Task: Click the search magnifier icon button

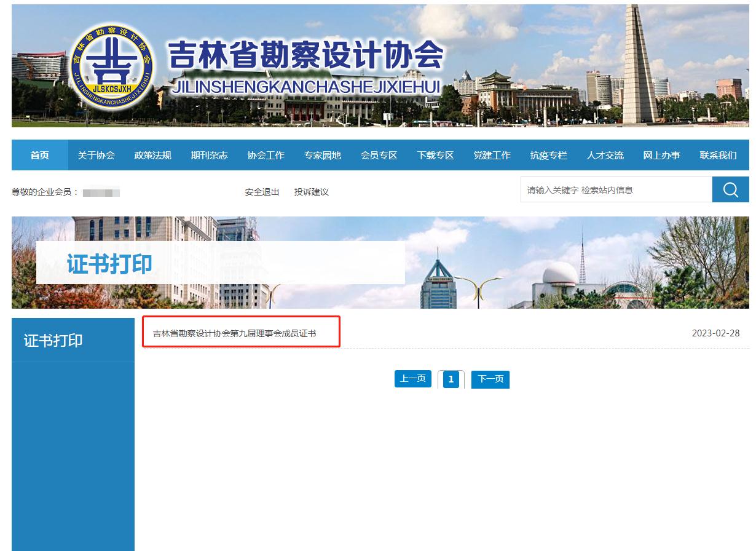Action: tap(730, 189)
